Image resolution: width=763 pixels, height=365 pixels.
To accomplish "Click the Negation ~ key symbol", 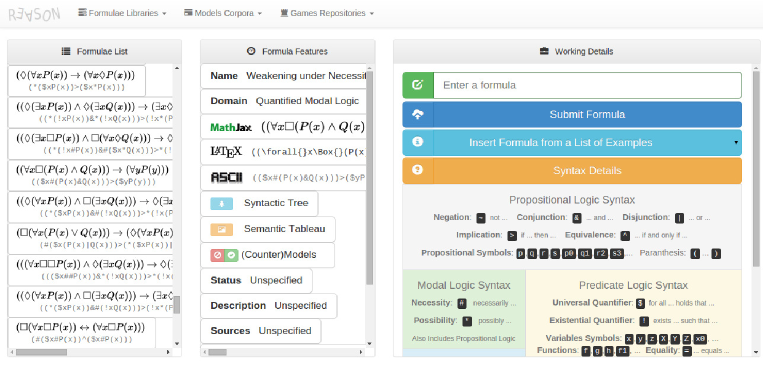I will pos(481,218).
